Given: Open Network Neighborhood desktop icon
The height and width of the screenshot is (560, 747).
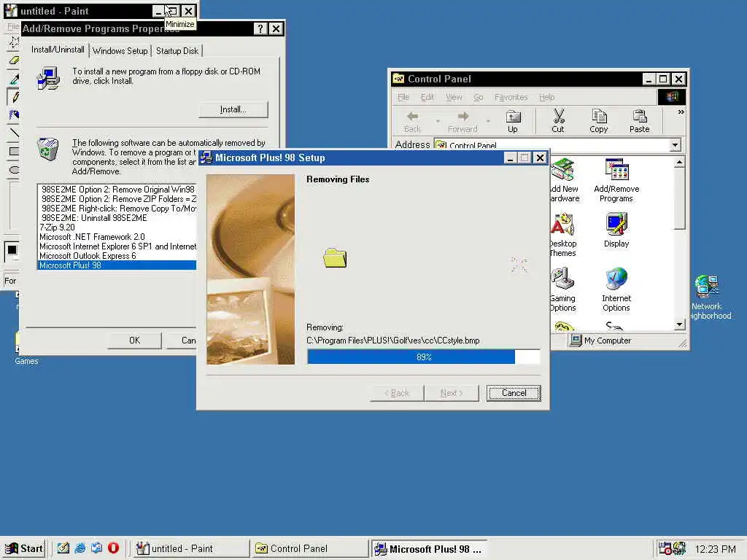Looking at the screenshot, I should [707, 297].
